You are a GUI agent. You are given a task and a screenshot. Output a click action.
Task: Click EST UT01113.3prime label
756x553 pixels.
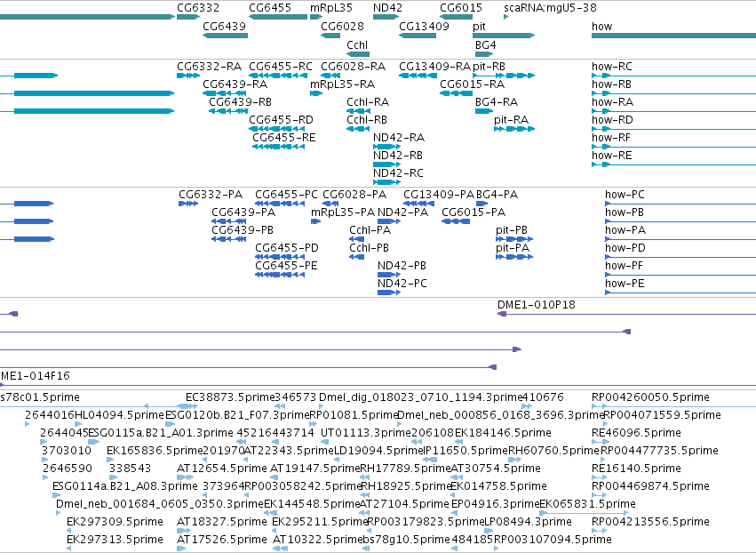pyautogui.click(x=365, y=433)
